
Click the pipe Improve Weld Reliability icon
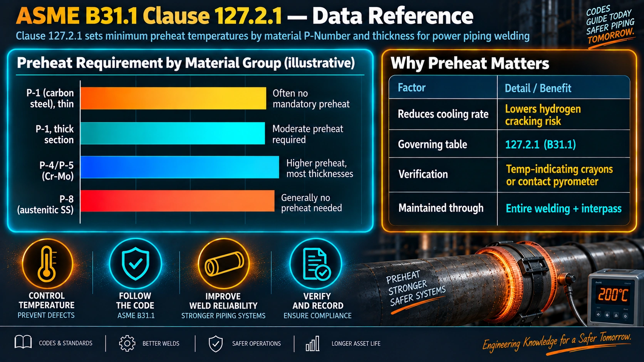point(223,264)
